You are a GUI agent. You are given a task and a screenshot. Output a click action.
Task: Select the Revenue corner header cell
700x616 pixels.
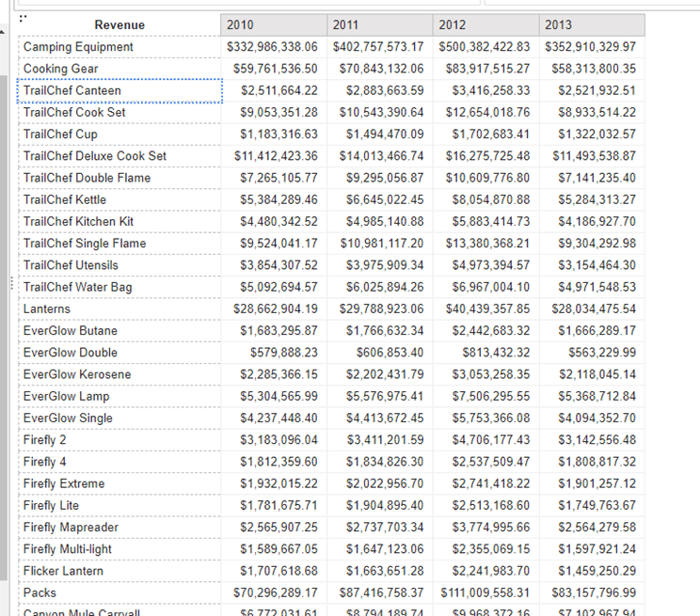(x=119, y=25)
